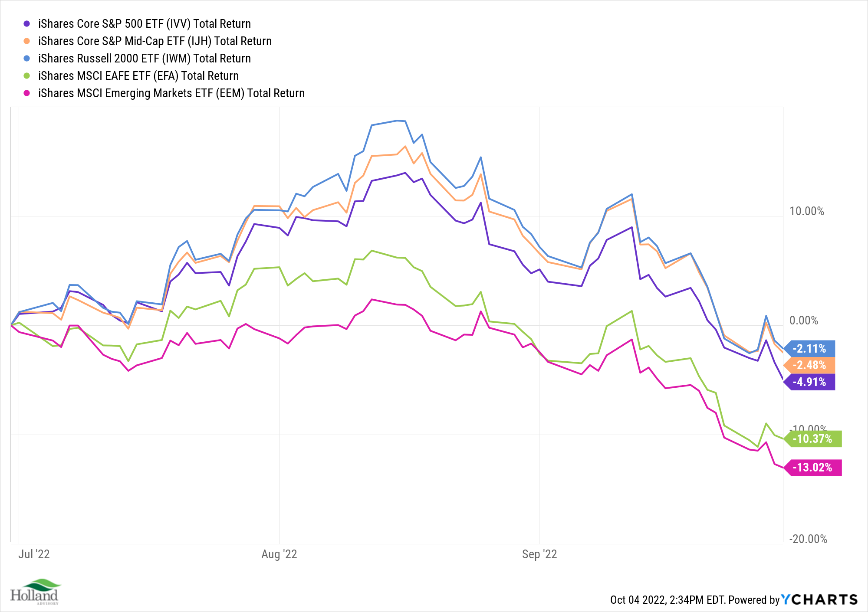Click the green -10.37% value tag
Viewport: 868px width, 612px height.
click(x=813, y=439)
